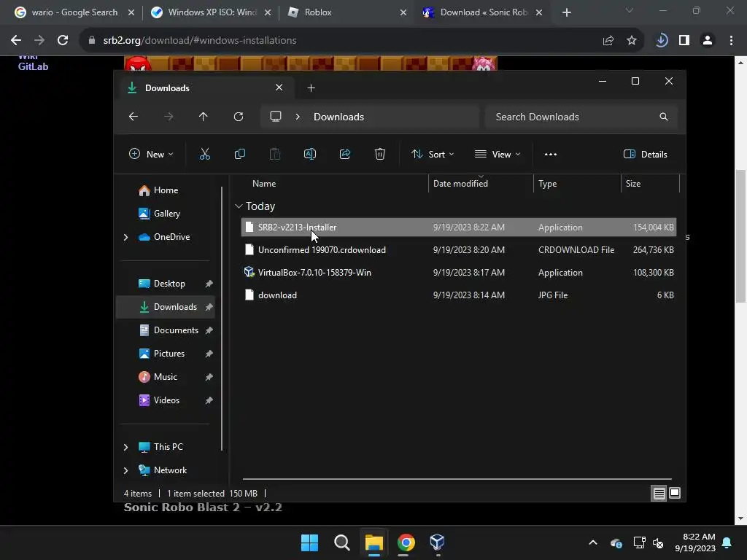Open the See more three-dots menu
The height and width of the screenshot is (560, 747).
pos(551,155)
